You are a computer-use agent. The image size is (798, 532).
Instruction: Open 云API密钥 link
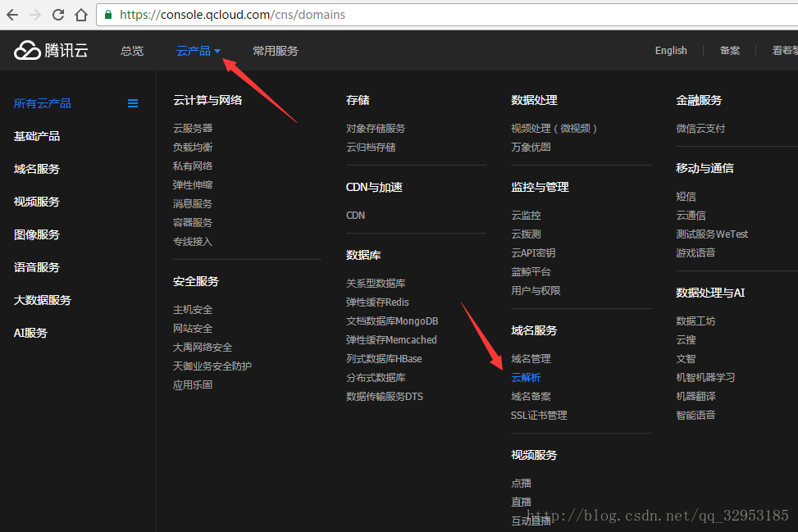tap(533, 252)
